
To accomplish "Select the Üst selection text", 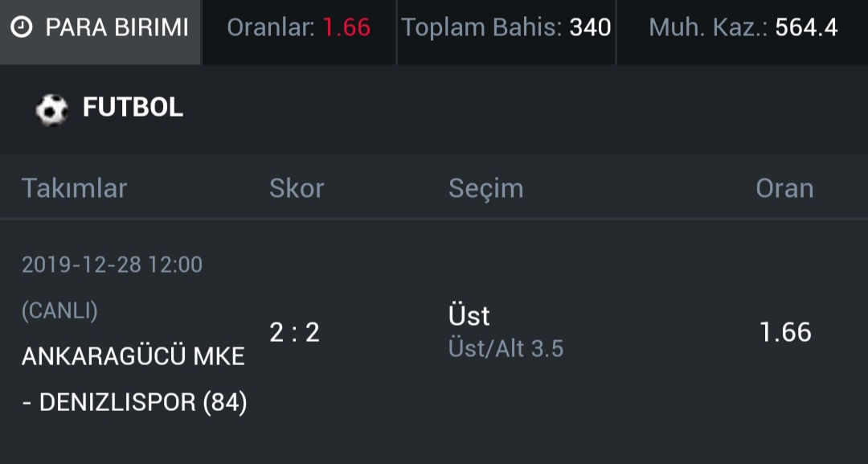I will coord(469,315).
